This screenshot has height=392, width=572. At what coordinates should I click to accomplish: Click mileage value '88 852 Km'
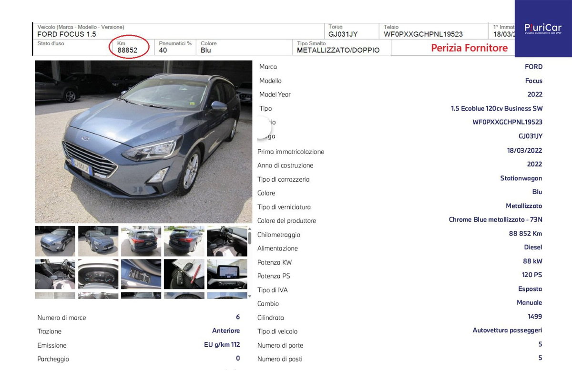(x=525, y=233)
